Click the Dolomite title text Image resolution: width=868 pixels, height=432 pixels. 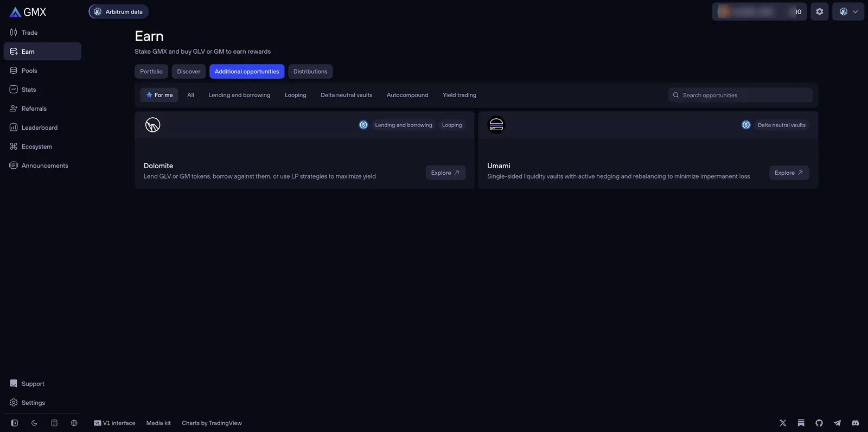(158, 166)
